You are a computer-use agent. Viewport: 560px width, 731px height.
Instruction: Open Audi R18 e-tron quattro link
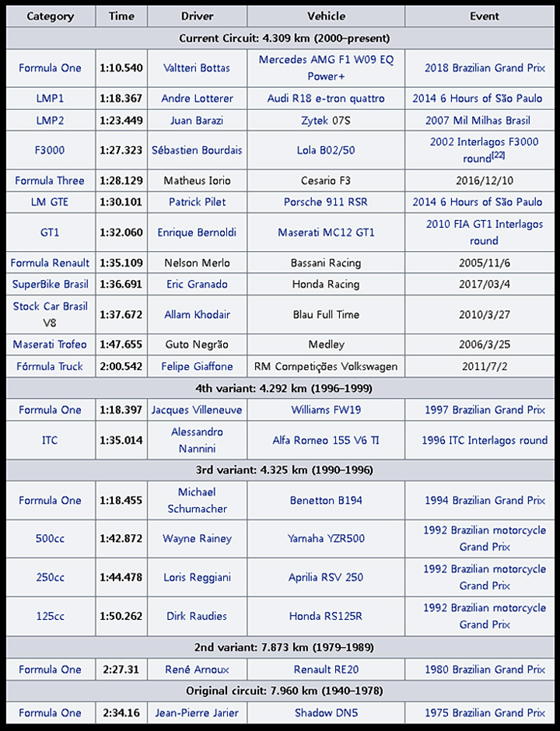pyautogui.click(x=326, y=98)
